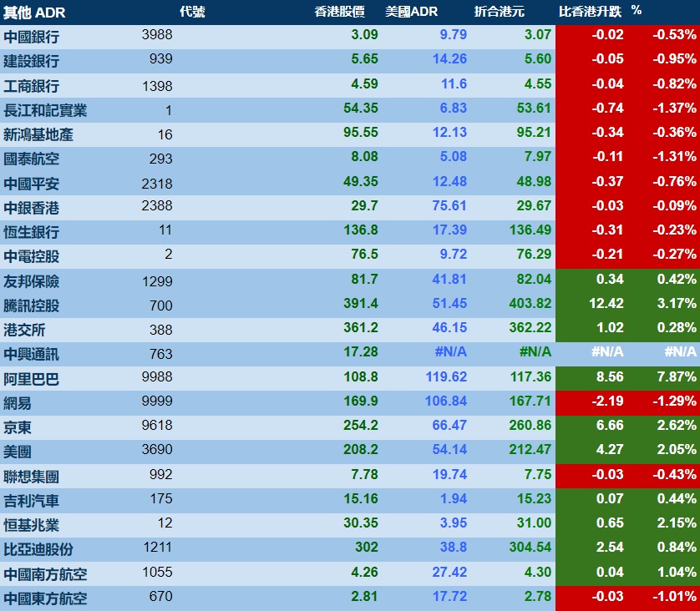Click converted HKD value 304.54

(x=530, y=548)
